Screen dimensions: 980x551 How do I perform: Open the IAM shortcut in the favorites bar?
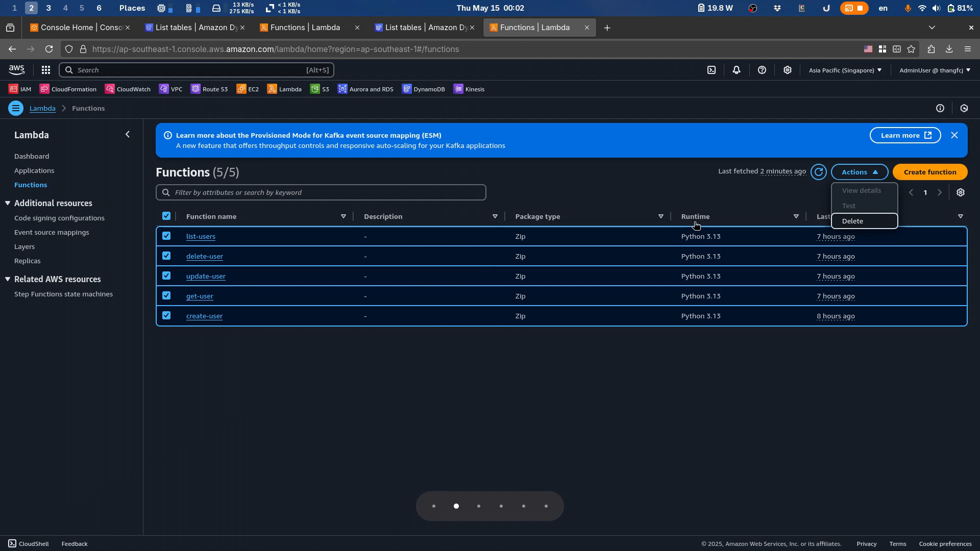20,89
